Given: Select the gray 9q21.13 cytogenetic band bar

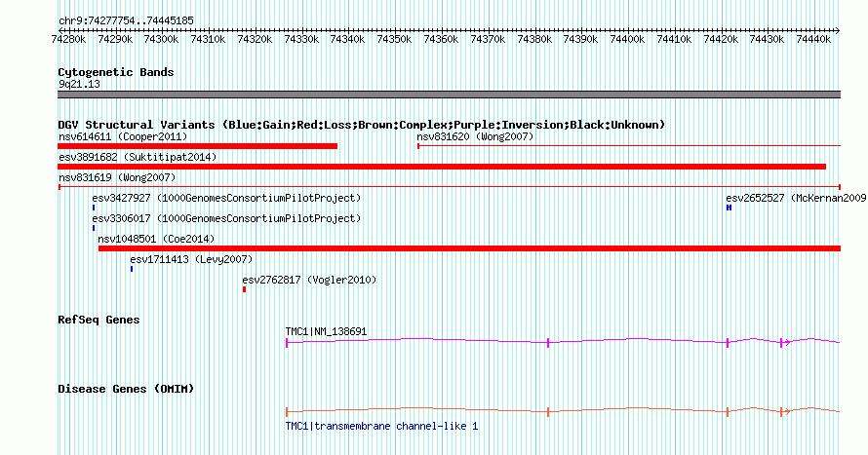Looking at the screenshot, I should point(449,95).
